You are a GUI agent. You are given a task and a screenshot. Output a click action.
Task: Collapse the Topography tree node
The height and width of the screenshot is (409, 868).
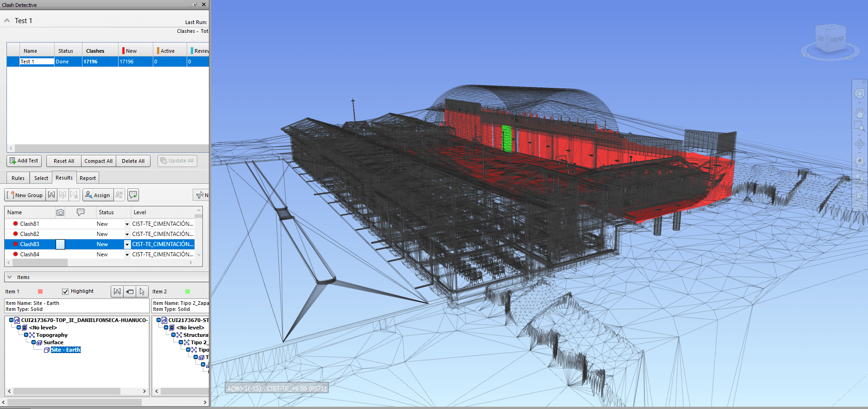tap(26, 335)
